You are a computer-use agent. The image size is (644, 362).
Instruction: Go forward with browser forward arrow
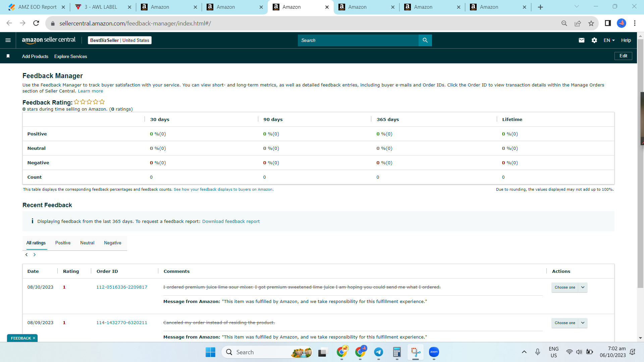click(x=23, y=23)
